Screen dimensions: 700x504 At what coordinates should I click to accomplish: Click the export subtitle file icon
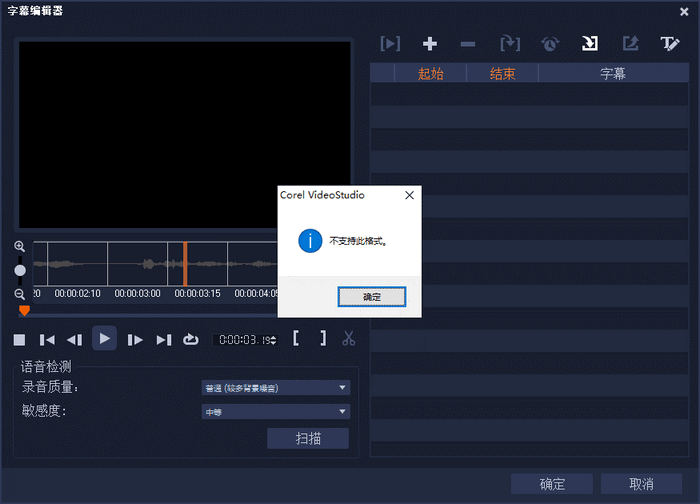pyautogui.click(x=630, y=44)
